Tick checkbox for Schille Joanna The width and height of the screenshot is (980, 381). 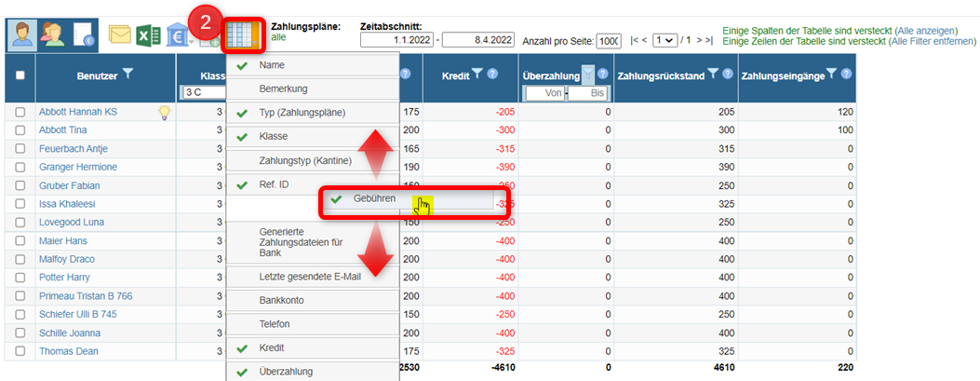pyautogui.click(x=20, y=333)
